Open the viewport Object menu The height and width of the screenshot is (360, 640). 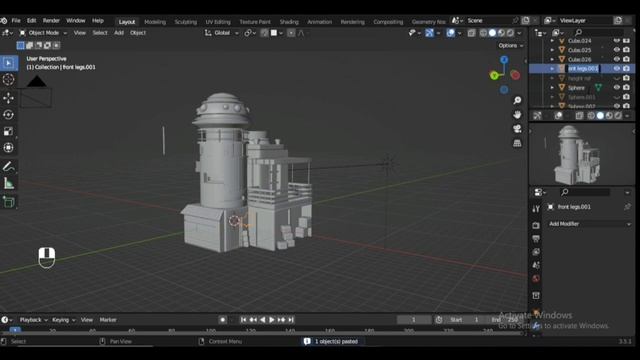[x=138, y=33]
